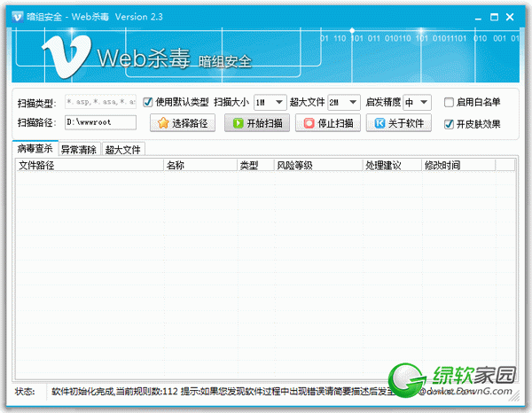The width and height of the screenshot is (532, 413).
Task: Sort by the 文件路径 column header
Action: coord(90,165)
